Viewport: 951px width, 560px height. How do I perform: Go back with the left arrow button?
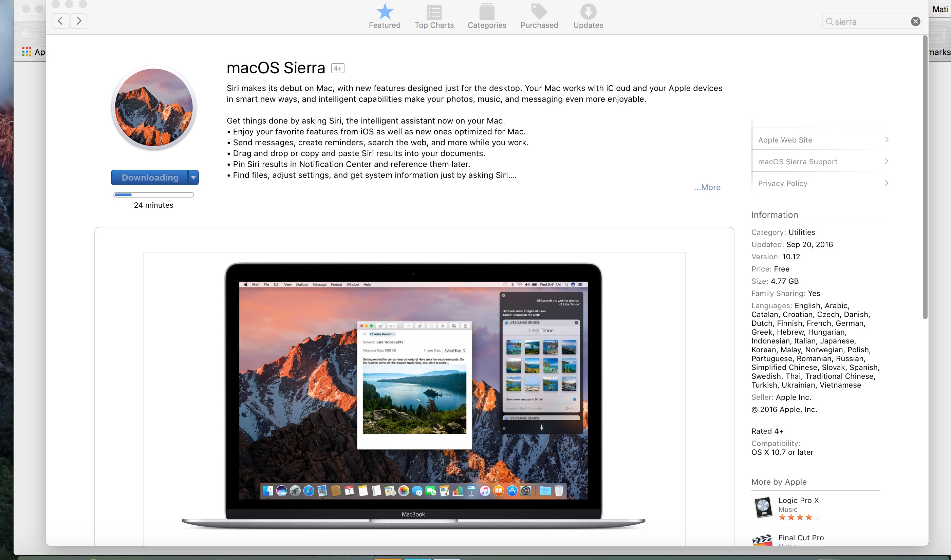click(60, 21)
